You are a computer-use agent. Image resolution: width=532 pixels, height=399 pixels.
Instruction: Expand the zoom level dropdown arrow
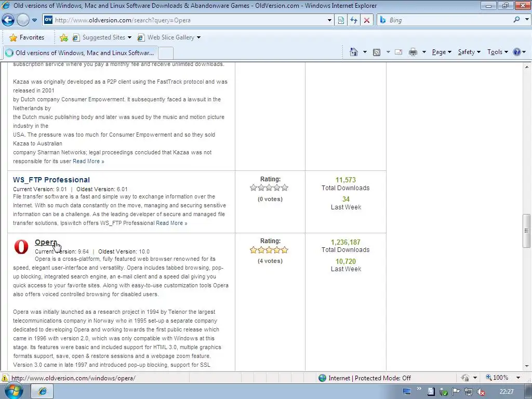tap(518, 378)
